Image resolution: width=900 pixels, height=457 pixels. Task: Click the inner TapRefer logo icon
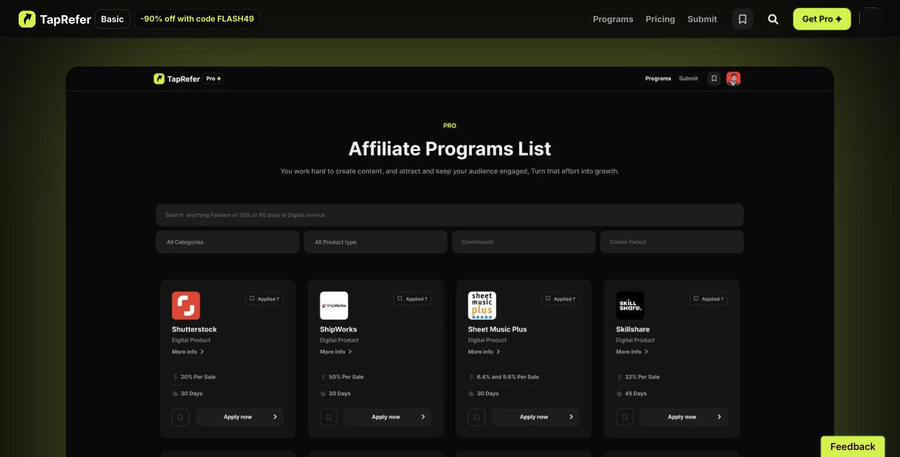click(x=159, y=79)
